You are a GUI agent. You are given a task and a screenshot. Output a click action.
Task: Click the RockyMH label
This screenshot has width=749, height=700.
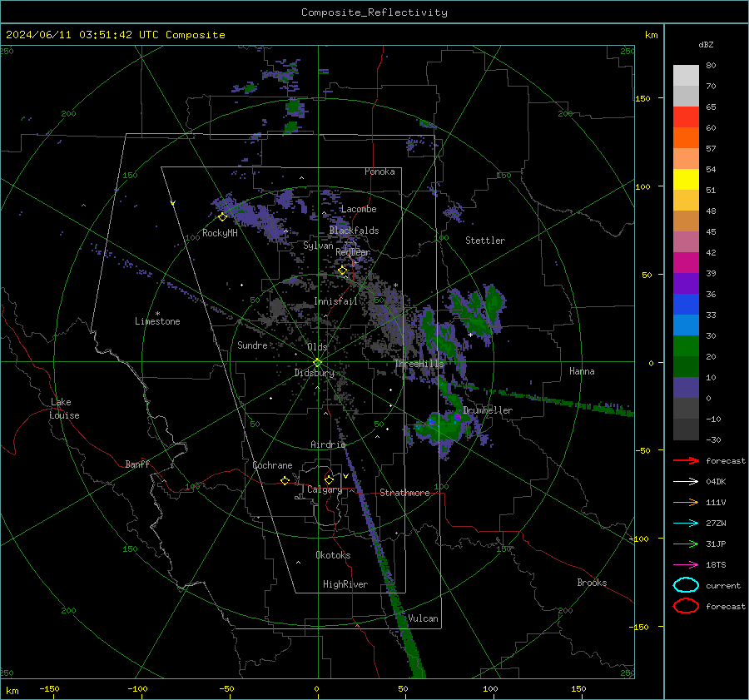tap(220, 233)
